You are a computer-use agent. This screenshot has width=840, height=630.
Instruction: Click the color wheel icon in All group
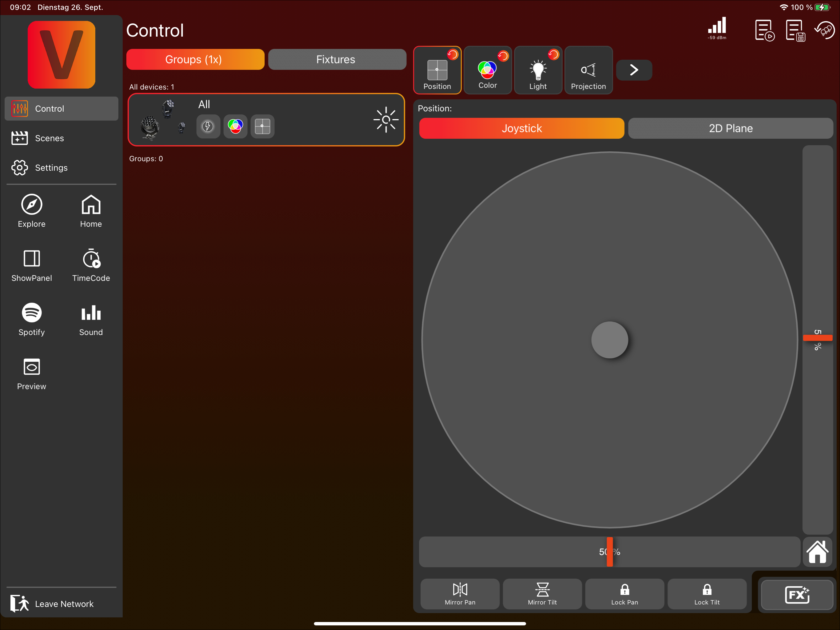point(235,126)
